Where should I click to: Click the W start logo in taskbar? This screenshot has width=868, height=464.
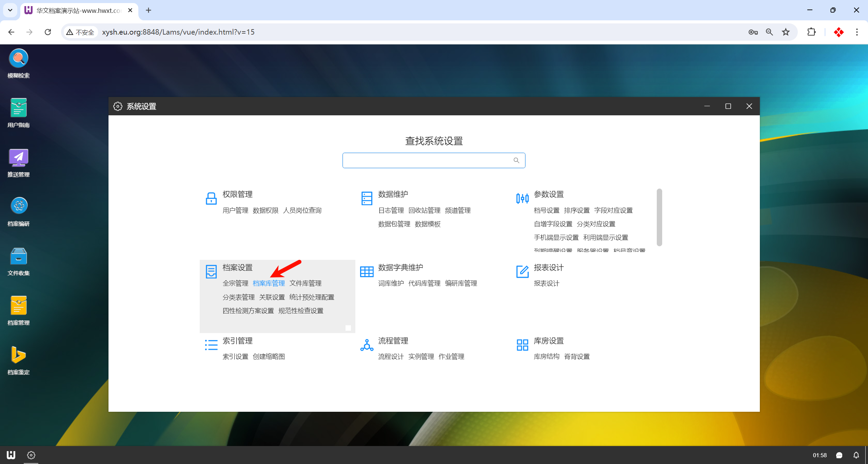point(11,455)
